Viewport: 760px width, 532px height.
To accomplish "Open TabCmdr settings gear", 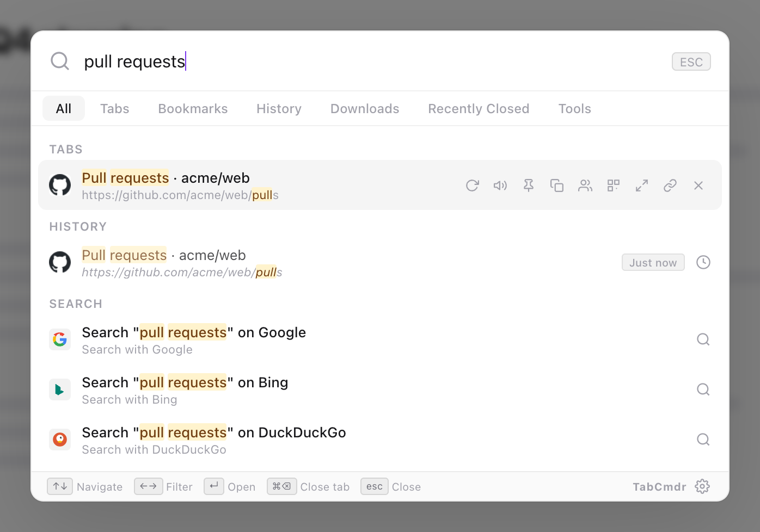I will [x=702, y=486].
